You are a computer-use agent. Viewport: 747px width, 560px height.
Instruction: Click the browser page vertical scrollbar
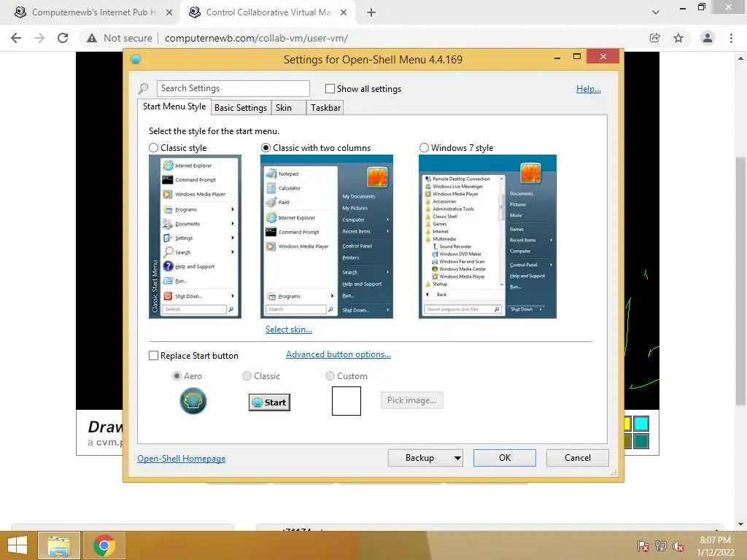(740, 281)
